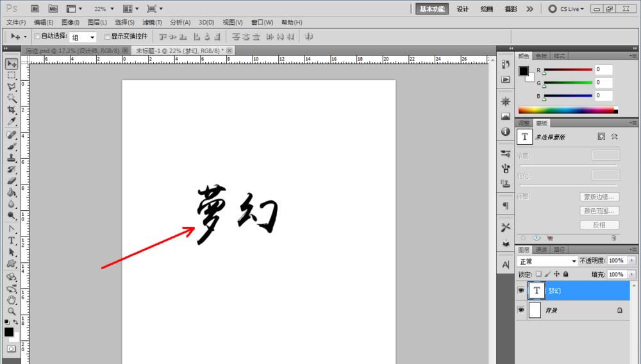Select the Pen tool
The height and width of the screenshot is (364, 641).
tap(12, 229)
